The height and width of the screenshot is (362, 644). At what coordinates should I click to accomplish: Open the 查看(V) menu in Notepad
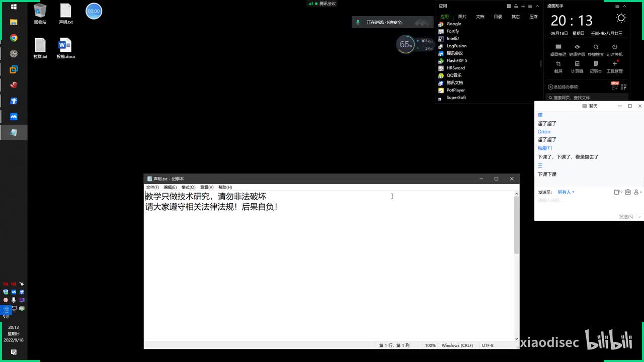click(207, 187)
